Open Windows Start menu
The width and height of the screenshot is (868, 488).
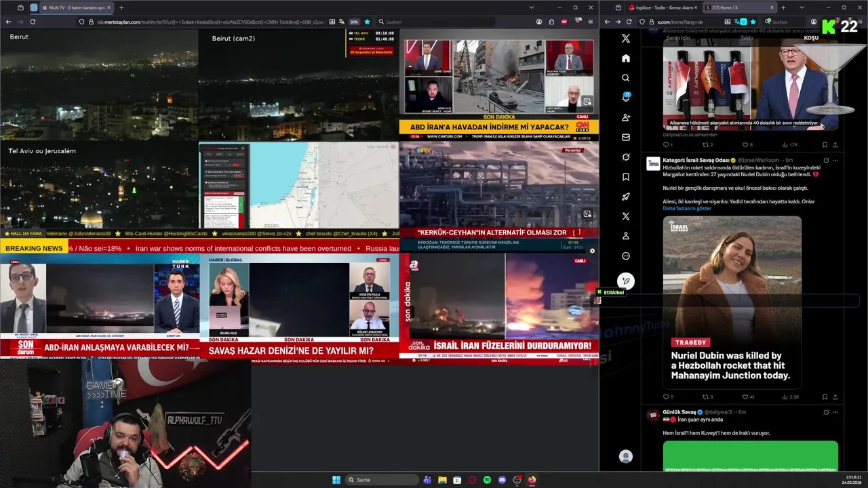click(x=336, y=480)
